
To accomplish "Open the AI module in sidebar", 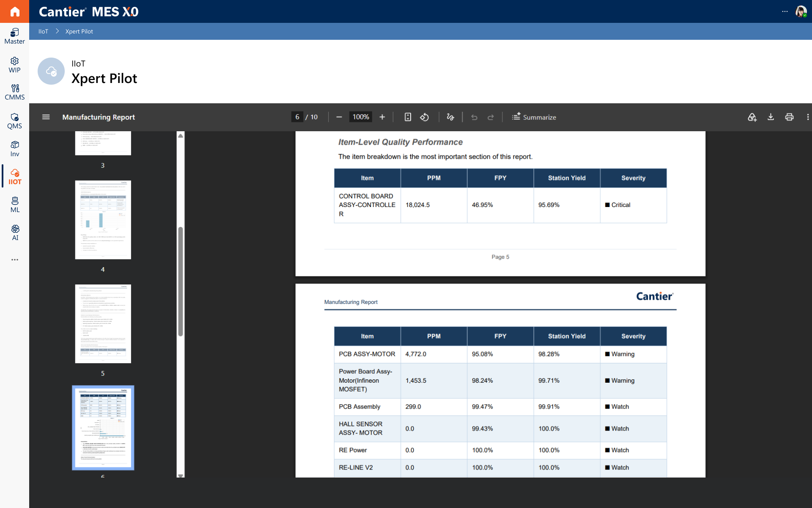I will click(x=15, y=233).
